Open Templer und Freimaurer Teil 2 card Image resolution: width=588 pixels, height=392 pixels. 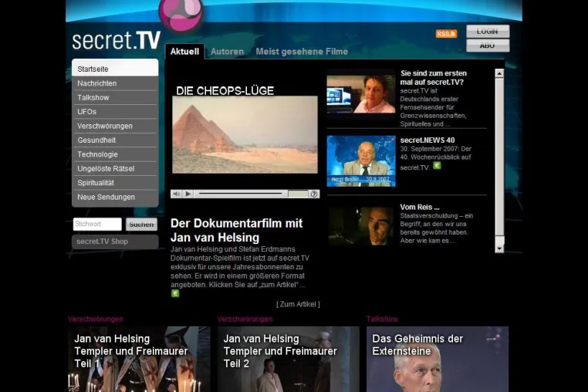pos(288,359)
